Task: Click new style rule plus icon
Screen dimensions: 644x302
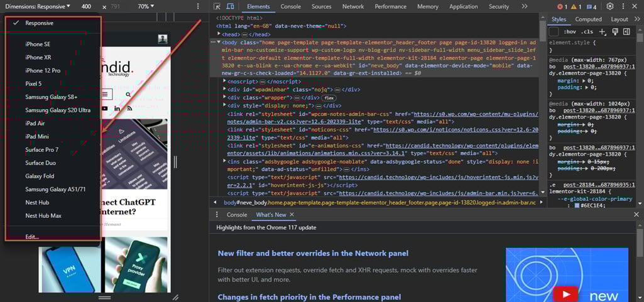Action: coord(603,31)
